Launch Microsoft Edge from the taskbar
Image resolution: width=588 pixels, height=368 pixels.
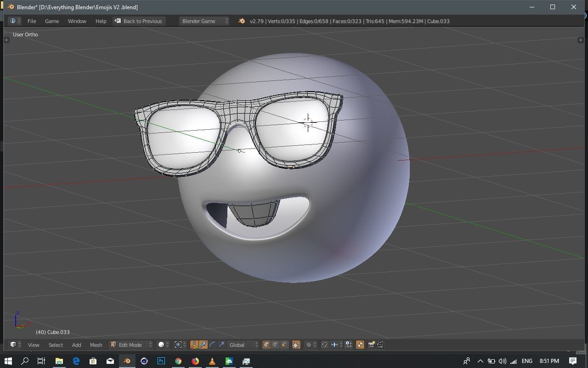pyautogui.click(x=76, y=361)
